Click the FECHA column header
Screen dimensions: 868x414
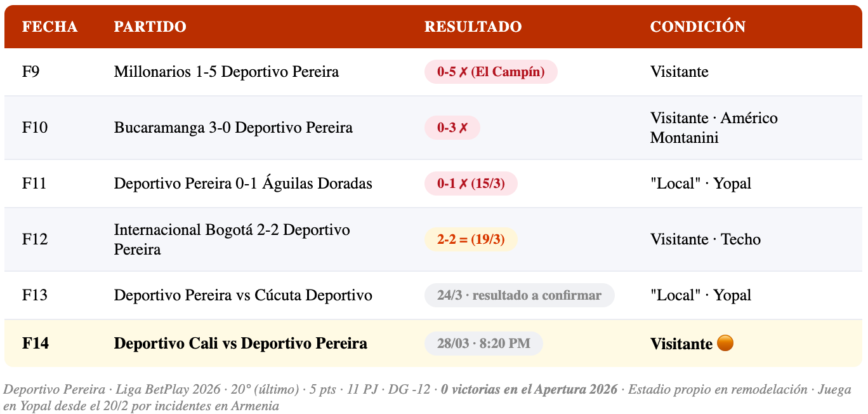click(x=49, y=27)
